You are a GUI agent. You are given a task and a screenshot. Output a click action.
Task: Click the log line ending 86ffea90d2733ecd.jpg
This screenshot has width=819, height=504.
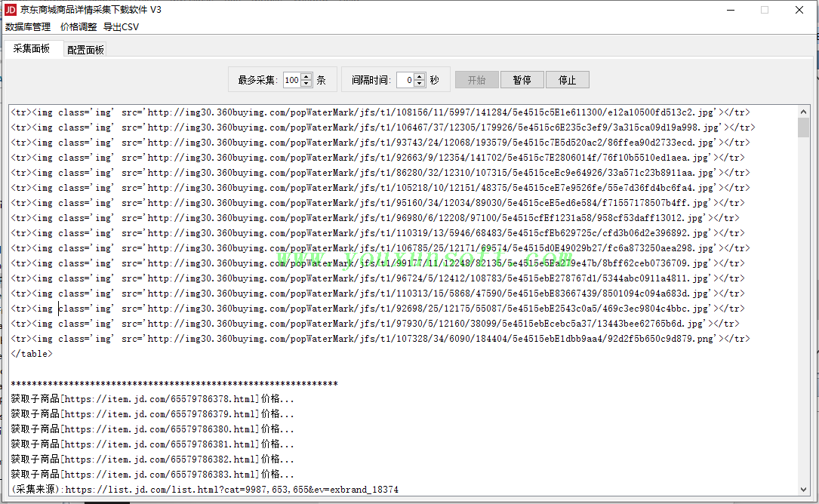(380, 143)
